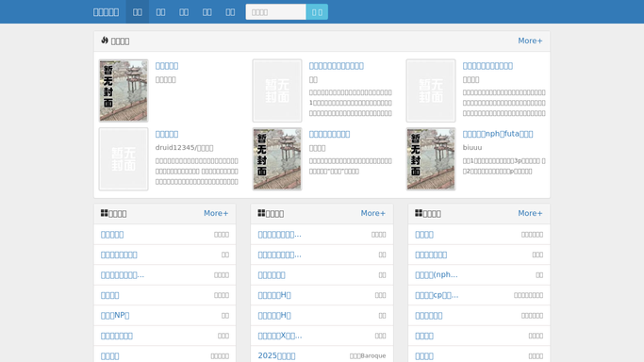Open More+ in the middle list panel
Image resolution: width=644 pixels, height=362 pixels.
coord(373,213)
